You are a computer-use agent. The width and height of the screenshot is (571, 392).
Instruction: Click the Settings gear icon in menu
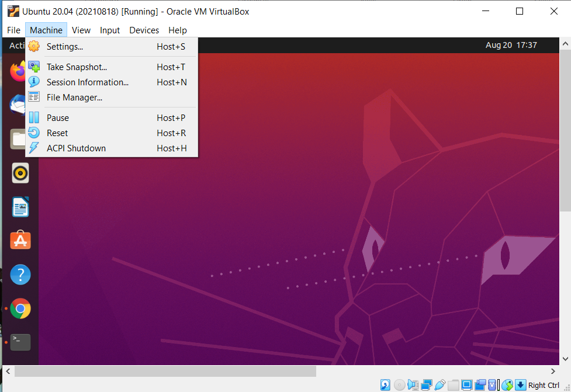click(34, 46)
